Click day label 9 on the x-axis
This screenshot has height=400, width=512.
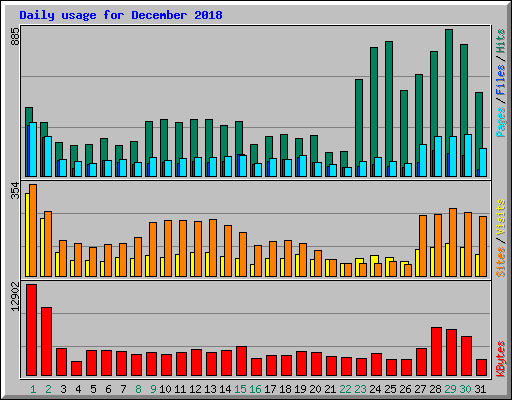coord(153,389)
